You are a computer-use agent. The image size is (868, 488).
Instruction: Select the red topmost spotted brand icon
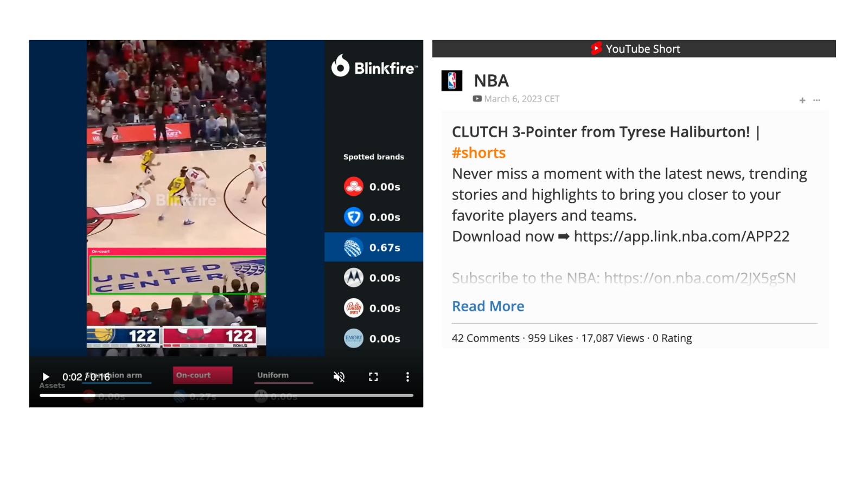coord(354,186)
